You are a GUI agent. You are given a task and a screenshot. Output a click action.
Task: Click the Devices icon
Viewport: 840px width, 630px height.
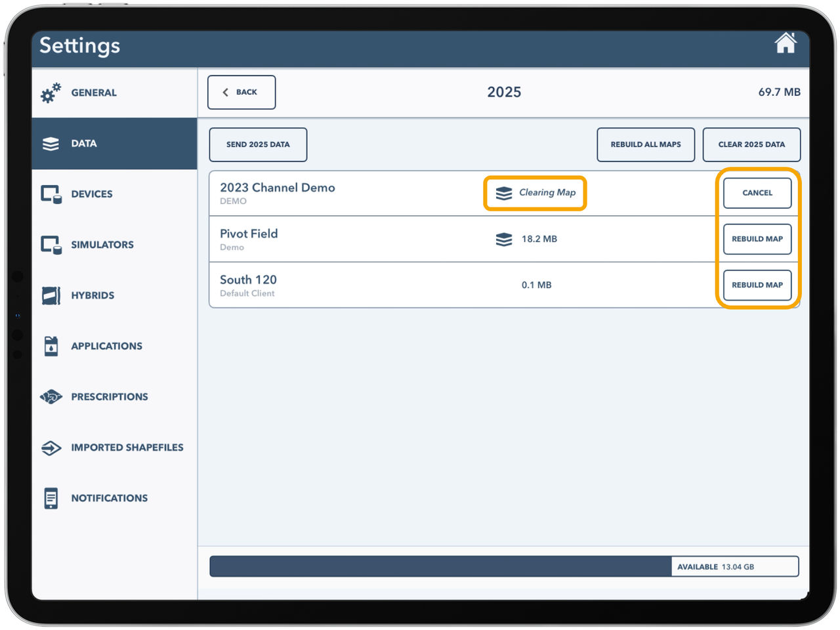51,194
